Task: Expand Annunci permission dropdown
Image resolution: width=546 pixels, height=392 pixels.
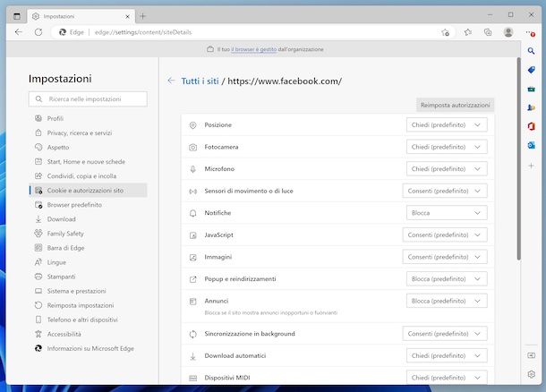Action: coord(447,301)
